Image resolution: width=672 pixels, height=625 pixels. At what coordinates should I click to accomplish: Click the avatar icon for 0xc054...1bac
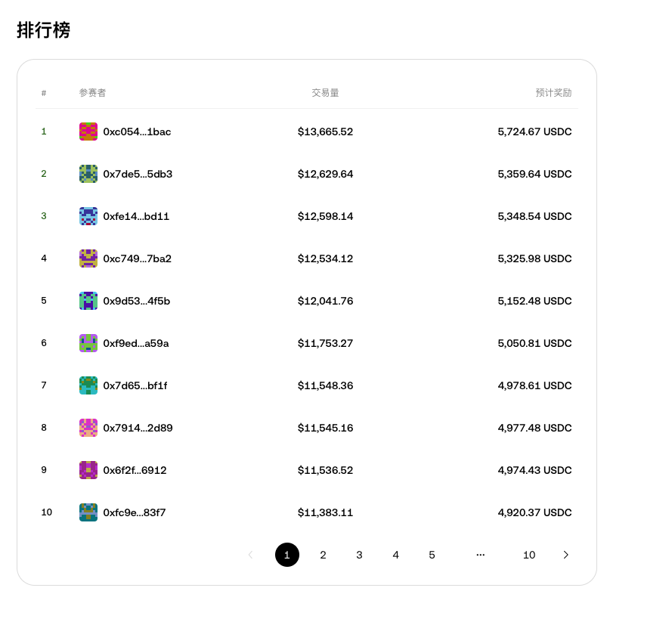(x=88, y=131)
